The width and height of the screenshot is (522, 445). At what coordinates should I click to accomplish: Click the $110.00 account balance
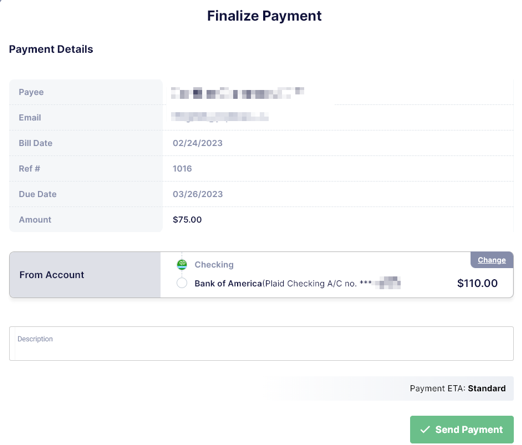click(477, 283)
